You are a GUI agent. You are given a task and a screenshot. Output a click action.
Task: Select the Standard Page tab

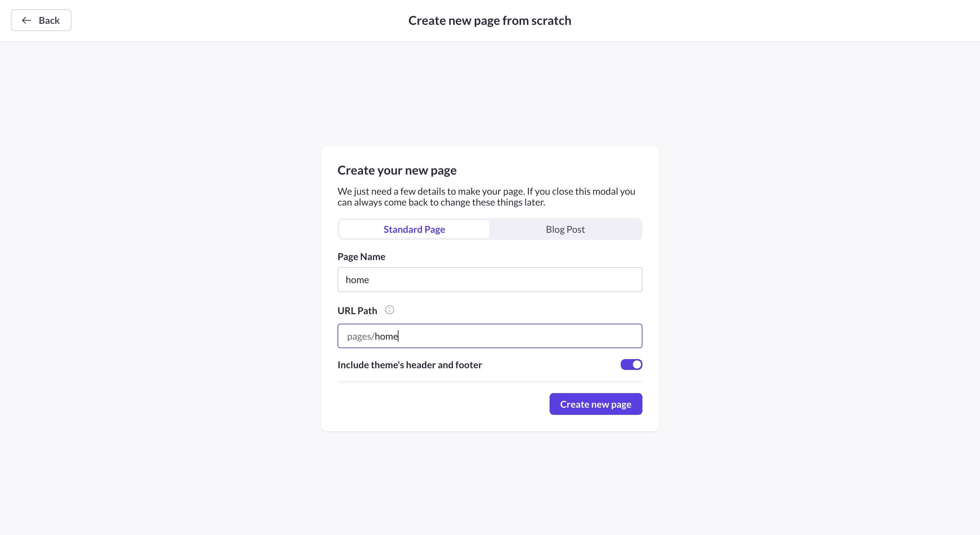click(414, 229)
